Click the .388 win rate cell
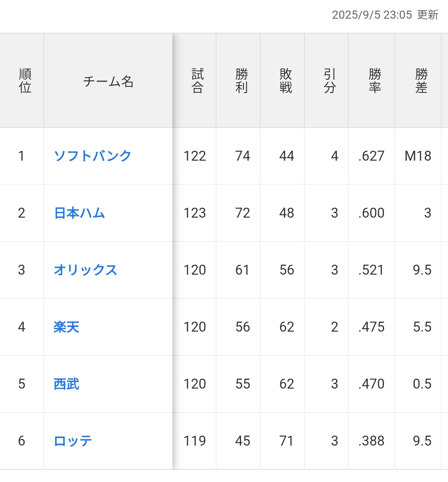This screenshot has width=448, height=482. (x=371, y=441)
